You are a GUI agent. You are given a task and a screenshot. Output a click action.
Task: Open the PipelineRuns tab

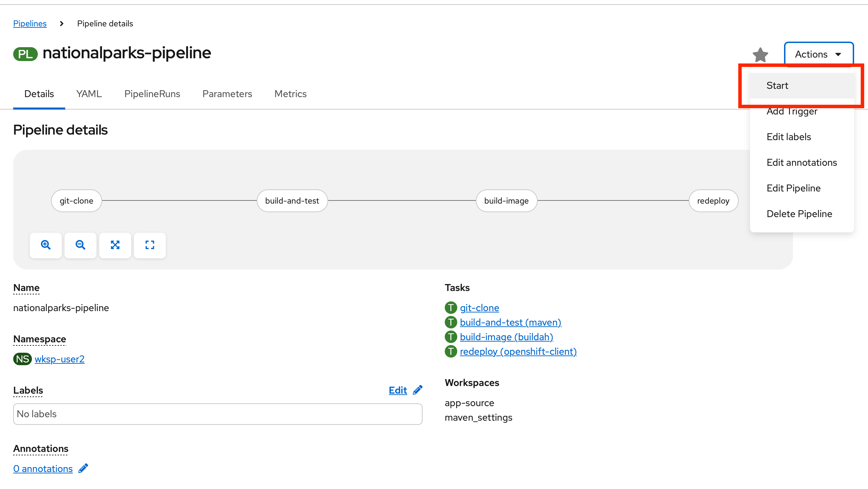pos(152,94)
